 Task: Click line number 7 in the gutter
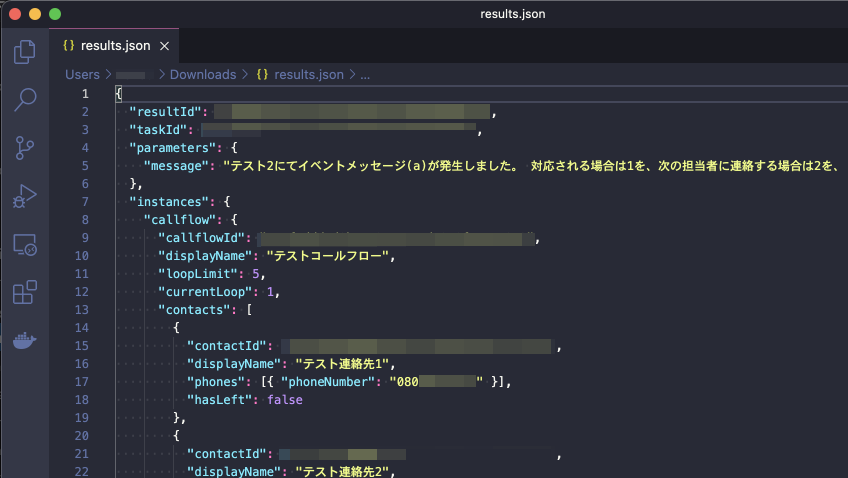[84, 202]
